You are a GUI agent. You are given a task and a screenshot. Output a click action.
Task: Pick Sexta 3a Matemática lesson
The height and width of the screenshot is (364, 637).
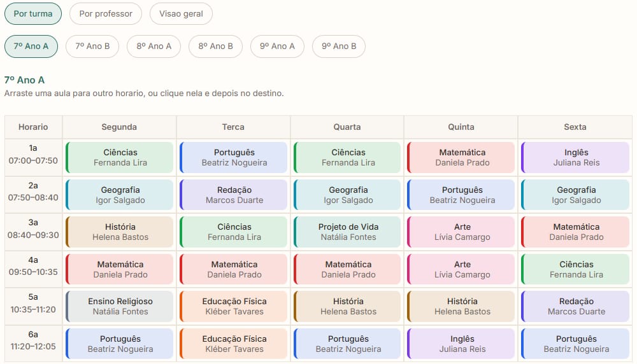point(575,232)
